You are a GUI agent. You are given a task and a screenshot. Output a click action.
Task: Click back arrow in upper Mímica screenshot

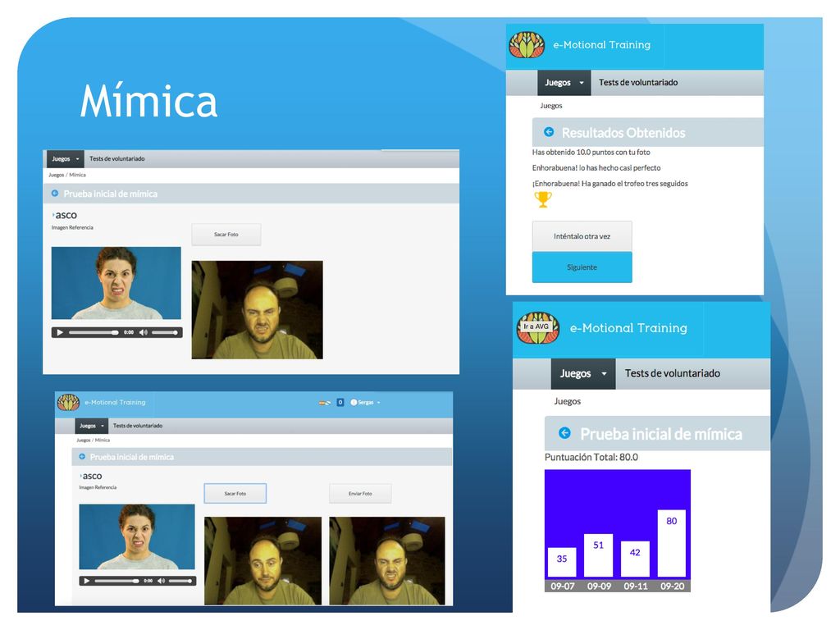(55, 194)
